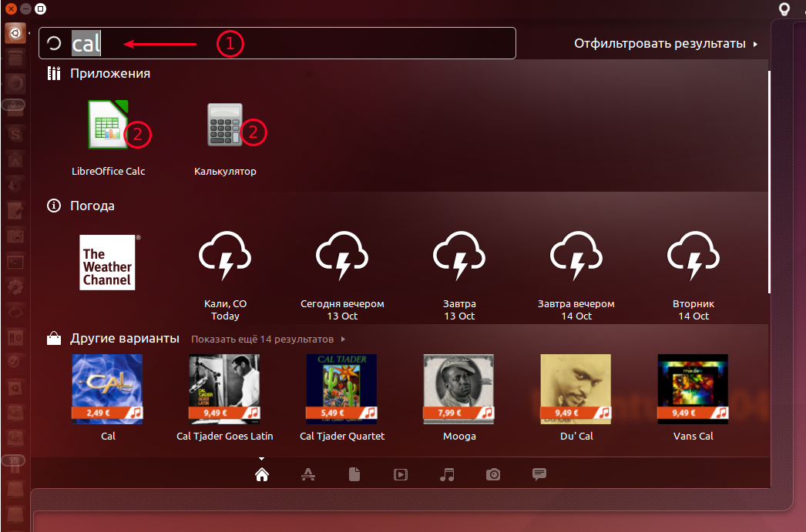Click the Погода category header
This screenshot has width=806, height=532.
click(81, 206)
